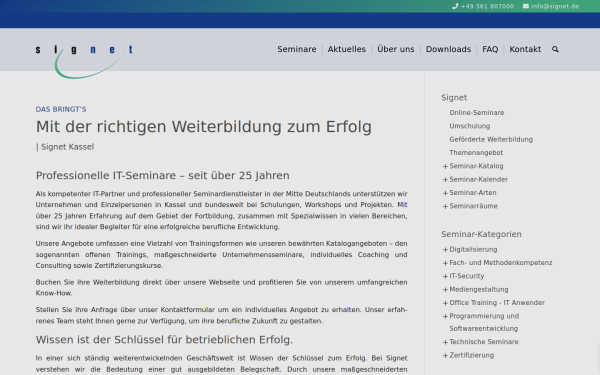Open the Seminare menu
Screen dimensions: 600x375
(x=297, y=49)
